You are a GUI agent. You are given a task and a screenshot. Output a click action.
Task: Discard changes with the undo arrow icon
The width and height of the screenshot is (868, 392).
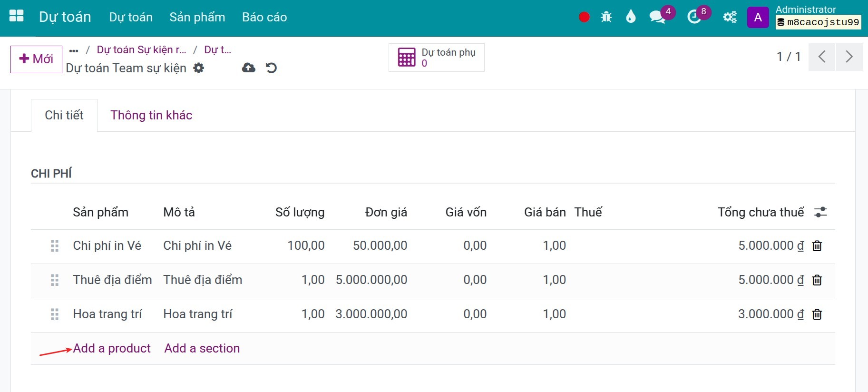tap(271, 68)
